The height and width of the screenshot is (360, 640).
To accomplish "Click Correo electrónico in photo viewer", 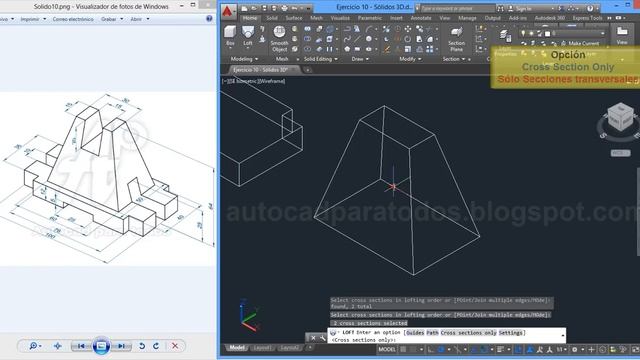I will (x=73, y=19).
